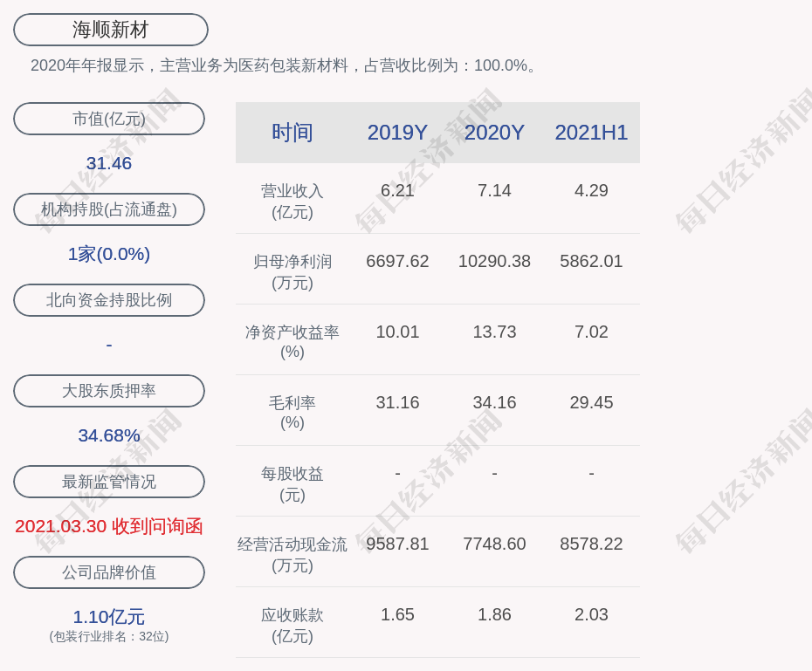Select net profit value 6697.62

click(397, 261)
